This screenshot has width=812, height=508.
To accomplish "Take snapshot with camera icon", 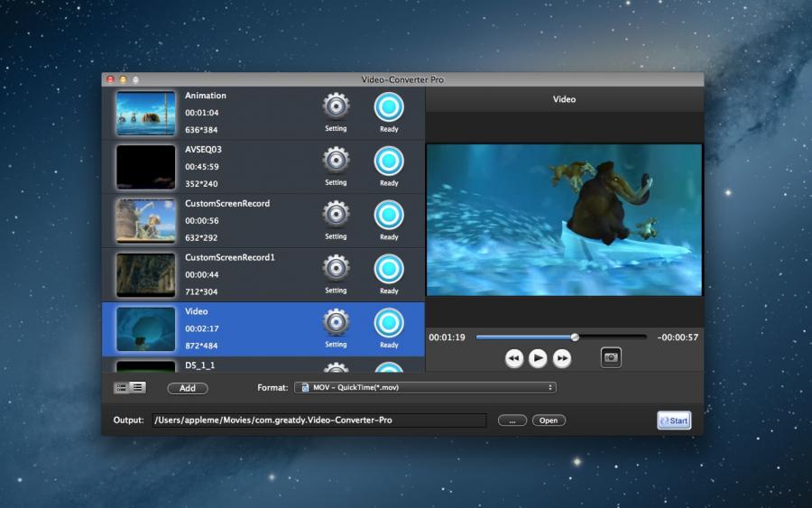I will point(611,357).
